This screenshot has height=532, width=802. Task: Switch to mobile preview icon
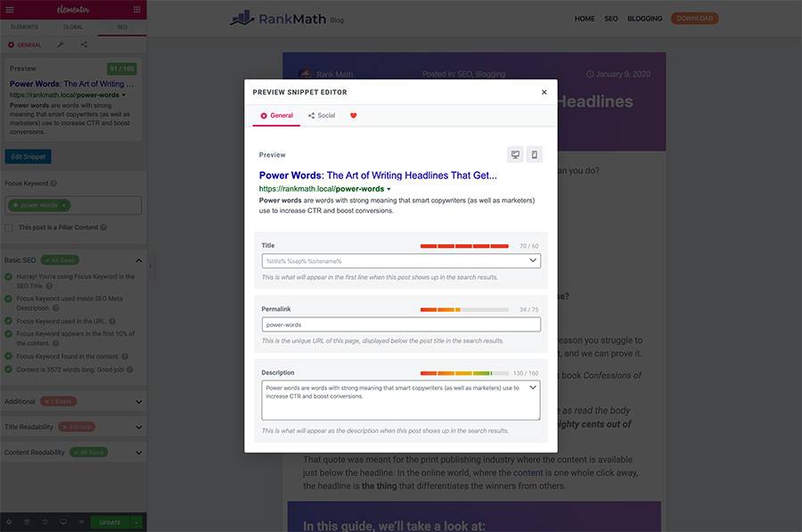(x=534, y=154)
